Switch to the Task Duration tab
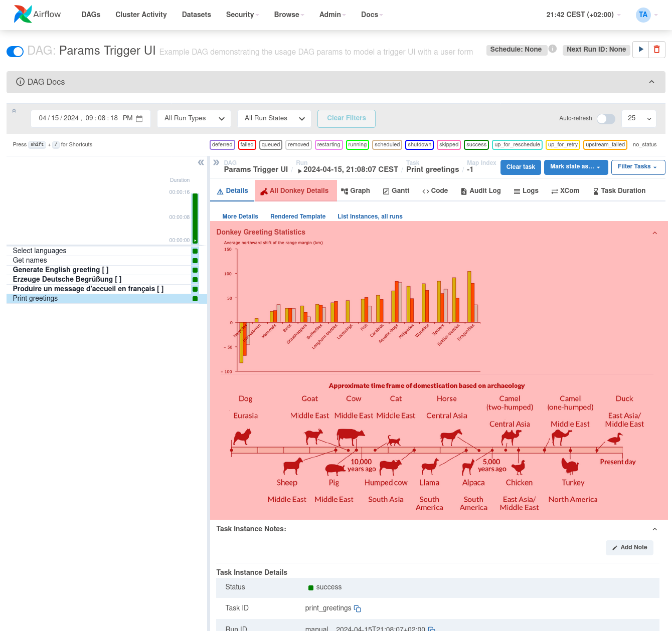The height and width of the screenshot is (631, 672). (619, 191)
